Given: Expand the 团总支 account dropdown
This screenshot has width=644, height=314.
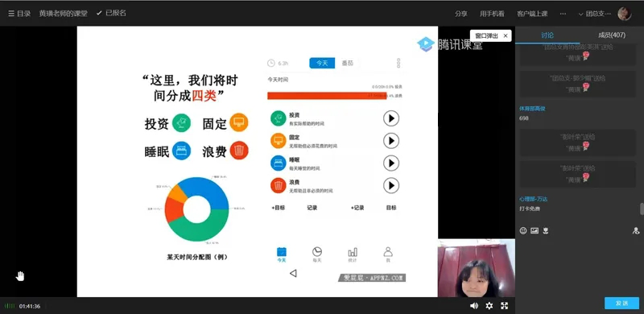Looking at the screenshot, I should pyautogui.click(x=597, y=14).
